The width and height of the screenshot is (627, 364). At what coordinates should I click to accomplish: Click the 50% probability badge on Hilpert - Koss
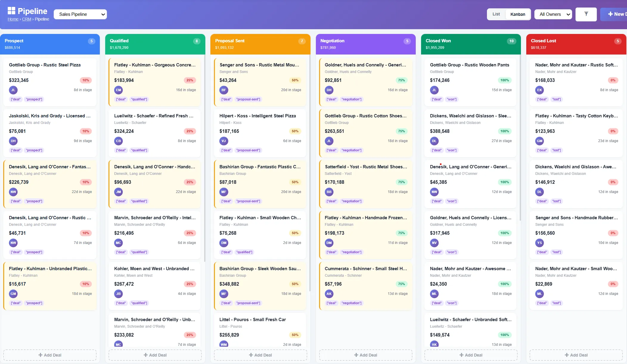(295, 131)
